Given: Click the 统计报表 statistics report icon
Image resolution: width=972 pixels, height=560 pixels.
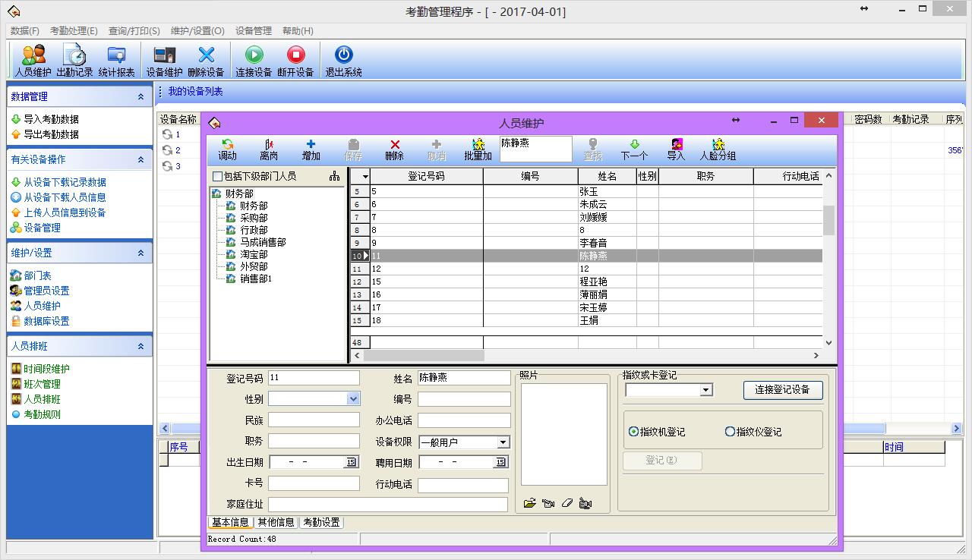Looking at the screenshot, I should pos(116,60).
